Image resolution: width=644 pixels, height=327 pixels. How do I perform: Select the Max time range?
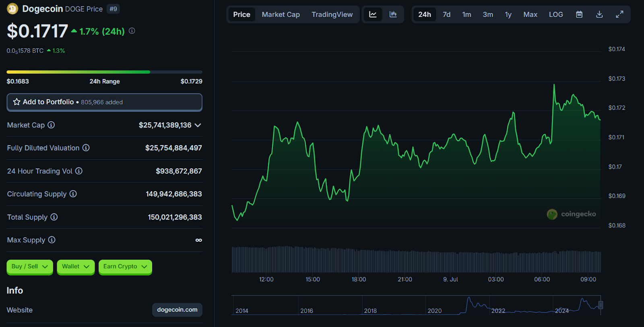pos(530,14)
